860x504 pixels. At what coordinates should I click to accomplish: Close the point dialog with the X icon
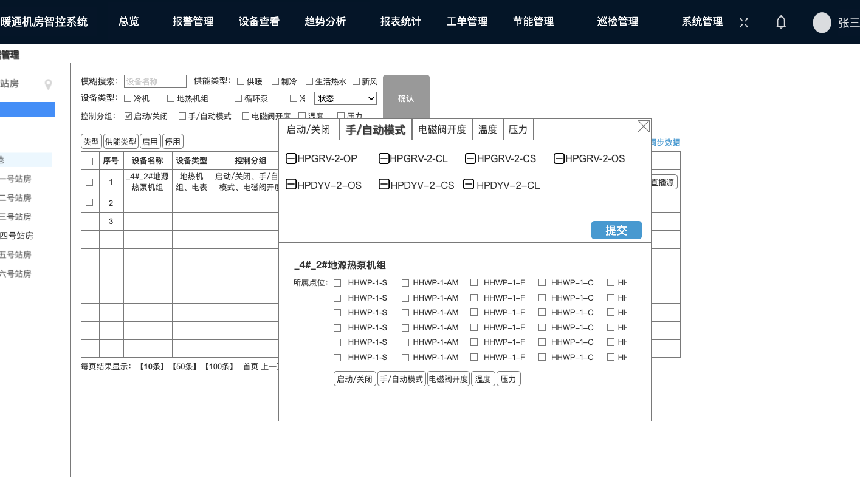(644, 126)
